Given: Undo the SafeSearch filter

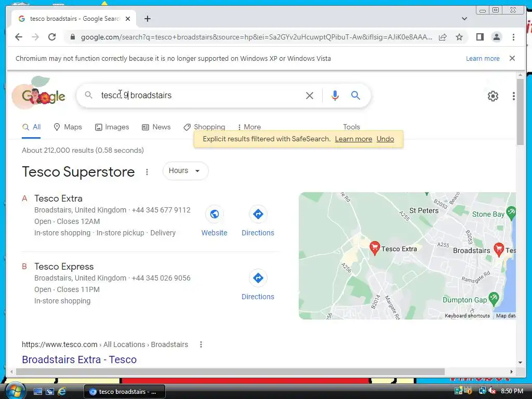Looking at the screenshot, I should coord(385,139).
